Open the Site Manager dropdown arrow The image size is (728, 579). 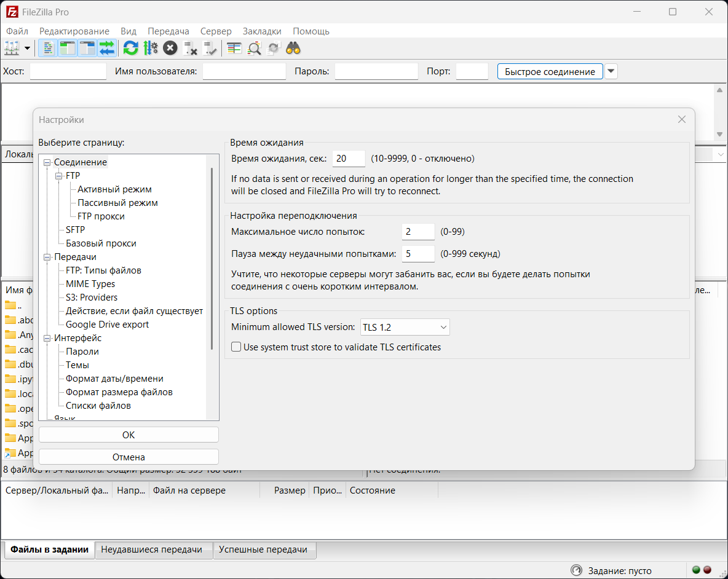(28, 48)
